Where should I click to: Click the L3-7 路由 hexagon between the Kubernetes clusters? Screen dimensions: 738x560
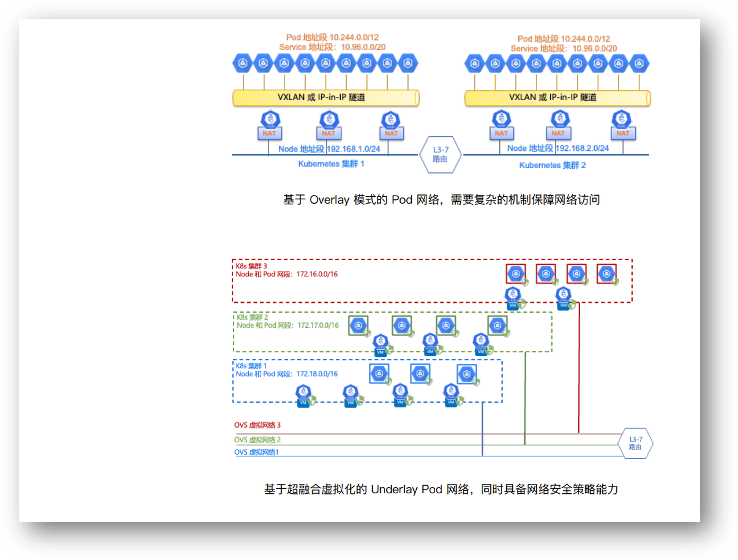coord(440,154)
